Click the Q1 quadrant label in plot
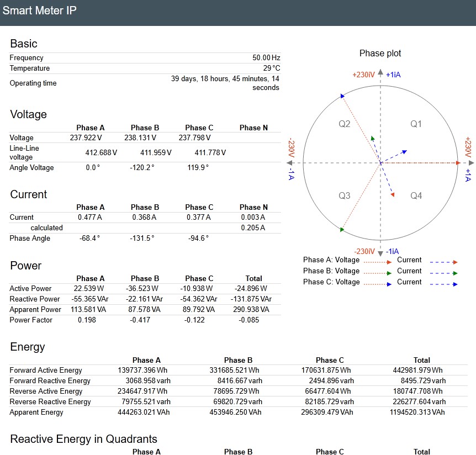This screenshot has width=476, height=455. (416, 124)
